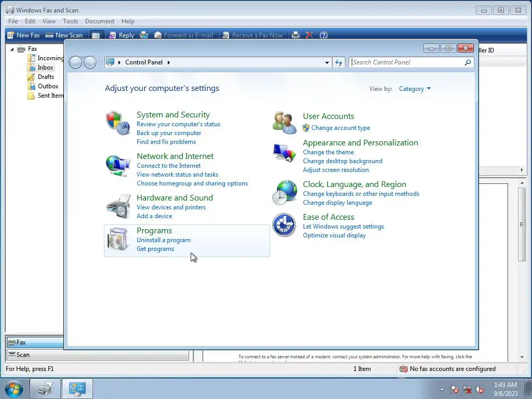Open the address bar history dropdown arrow
The width and height of the screenshot is (532, 399).
pyautogui.click(x=327, y=62)
